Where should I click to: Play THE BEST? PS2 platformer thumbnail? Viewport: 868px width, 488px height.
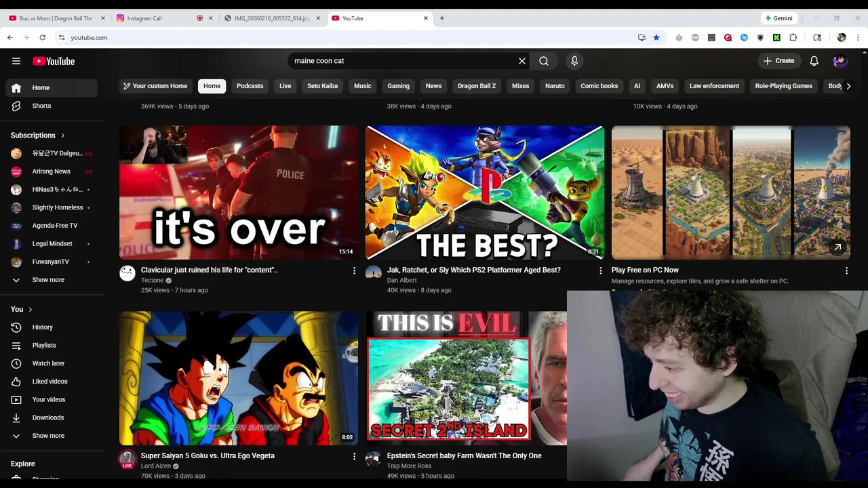(x=485, y=192)
